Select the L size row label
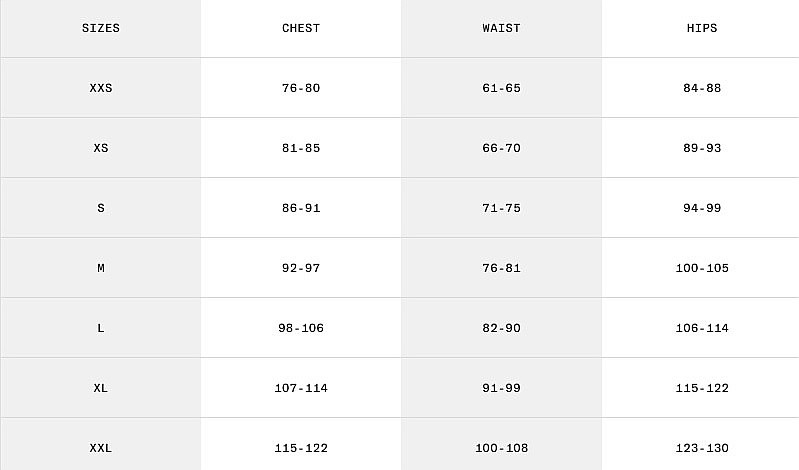 click(x=101, y=328)
